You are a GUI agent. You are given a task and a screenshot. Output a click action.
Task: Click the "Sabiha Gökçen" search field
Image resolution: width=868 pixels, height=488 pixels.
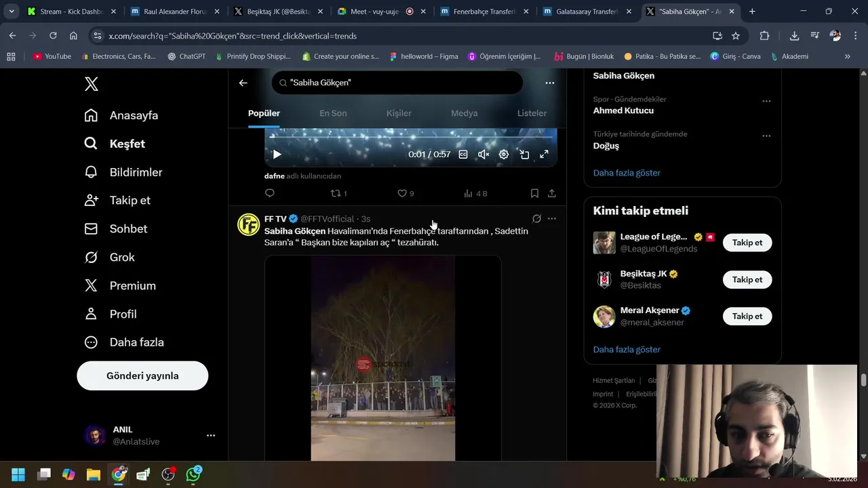coord(397,83)
